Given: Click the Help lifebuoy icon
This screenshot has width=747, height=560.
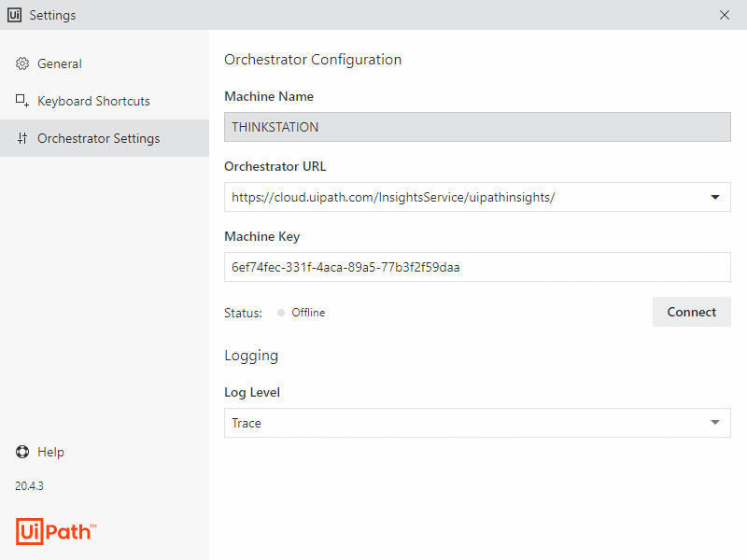Looking at the screenshot, I should (22, 452).
